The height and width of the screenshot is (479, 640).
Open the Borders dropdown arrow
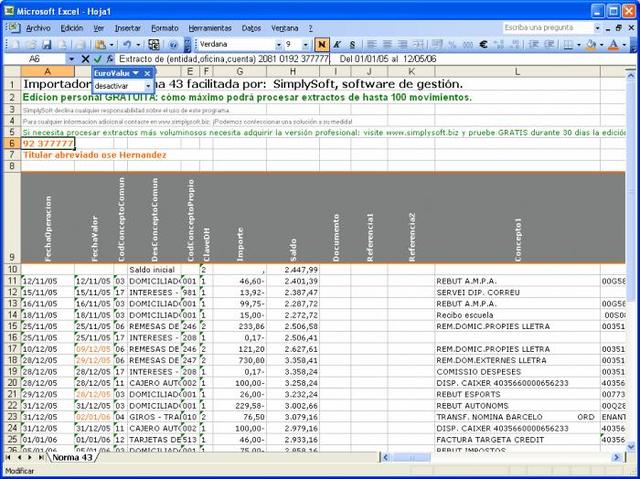(x=579, y=44)
